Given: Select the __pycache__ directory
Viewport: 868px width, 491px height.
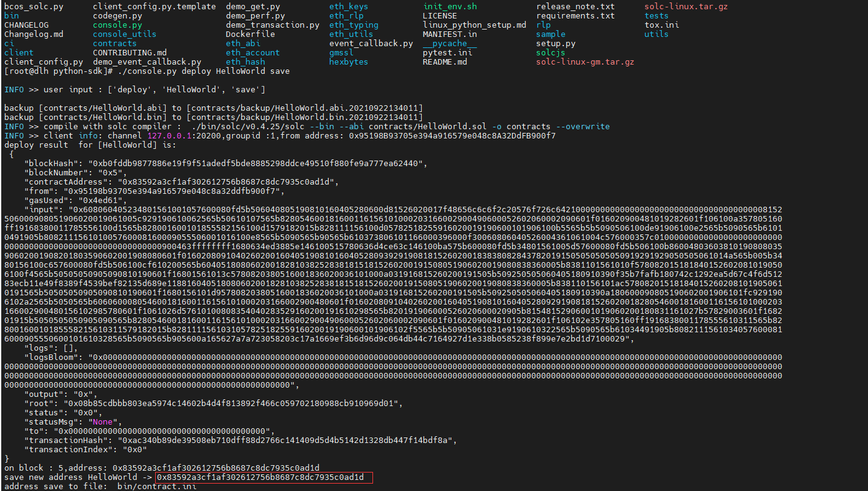Looking at the screenshot, I should tap(450, 43).
